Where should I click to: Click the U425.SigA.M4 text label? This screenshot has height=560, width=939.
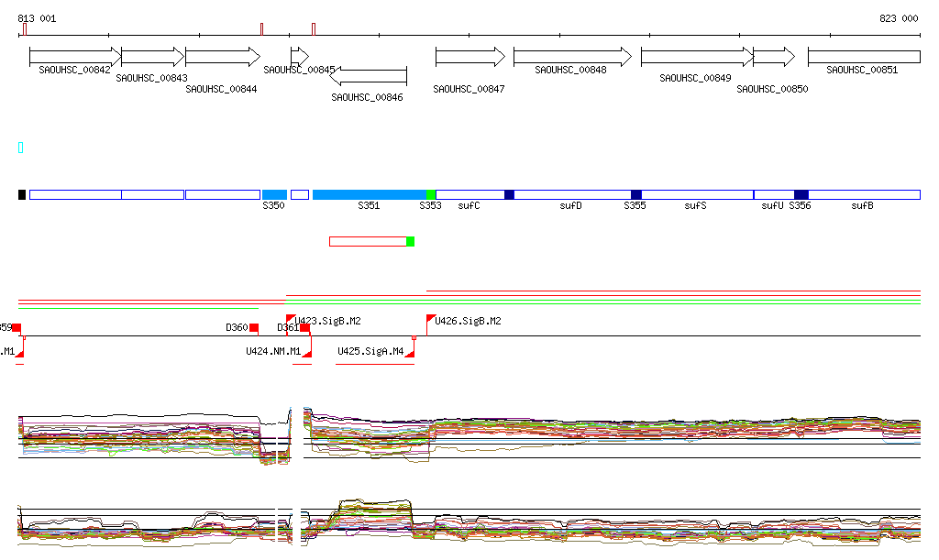(370, 351)
